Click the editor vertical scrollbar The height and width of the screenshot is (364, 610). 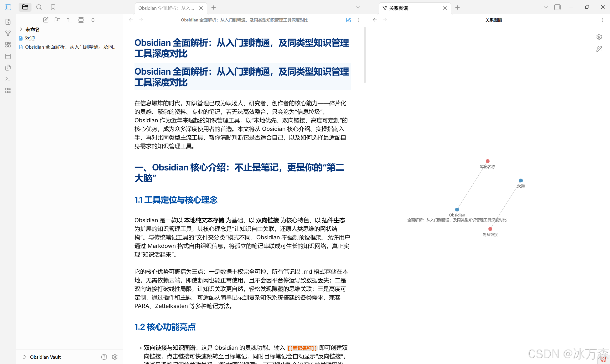(x=365, y=55)
